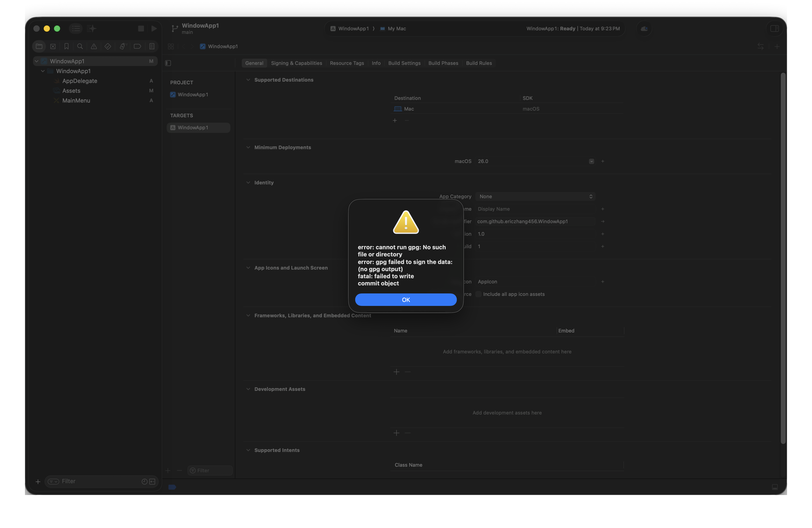Screen dimensions: 812x528
Task: Toggle the right inspector panel icon
Action: [x=774, y=29]
